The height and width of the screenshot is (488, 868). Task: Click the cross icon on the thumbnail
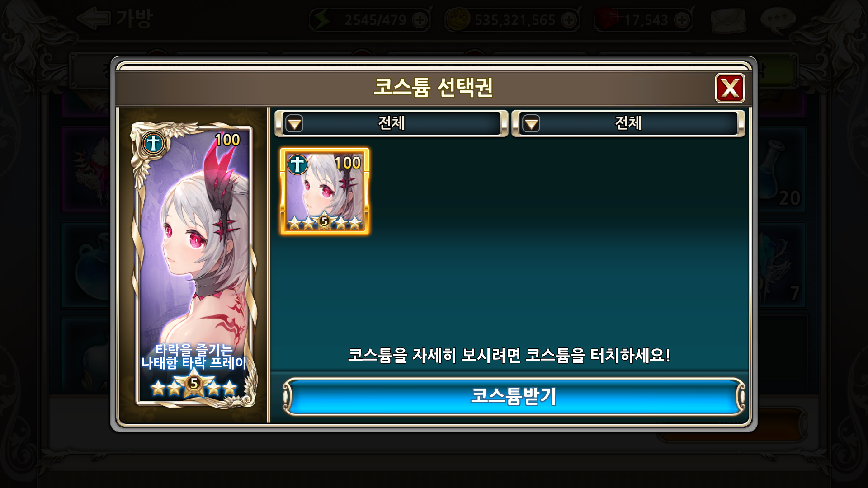pos(297,164)
